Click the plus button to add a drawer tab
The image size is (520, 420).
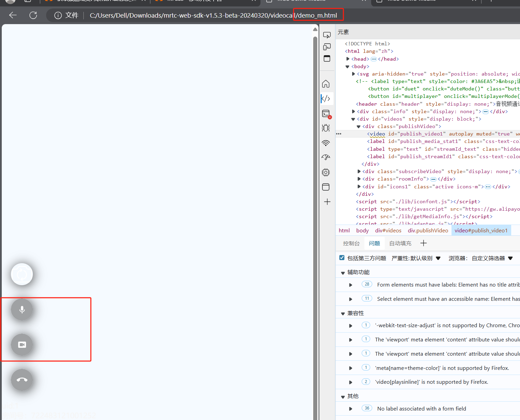tap(423, 243)
